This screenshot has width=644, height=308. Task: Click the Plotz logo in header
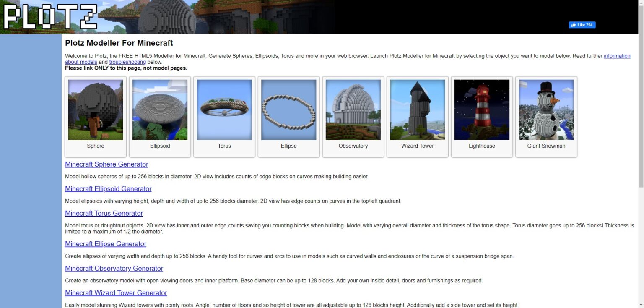[x=49, y=17]
